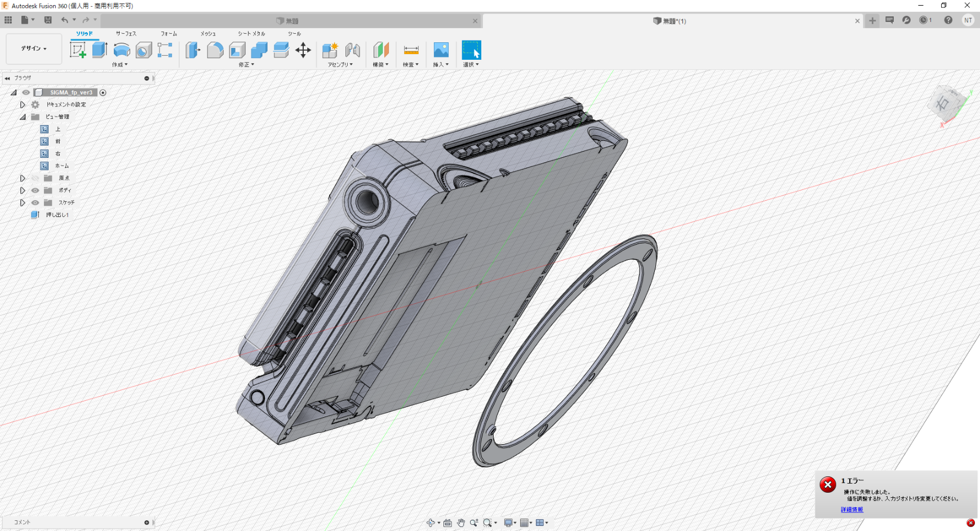980x531 pixels.
Task: Open Grid and Snaps settings icon
Action: pyautogui.click(x=525, y=523)
